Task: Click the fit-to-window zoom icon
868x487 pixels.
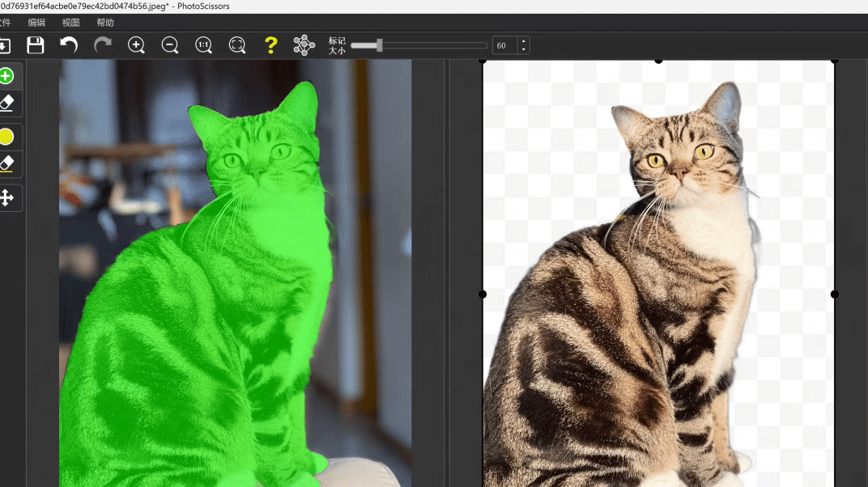Action: coord(237,45)
